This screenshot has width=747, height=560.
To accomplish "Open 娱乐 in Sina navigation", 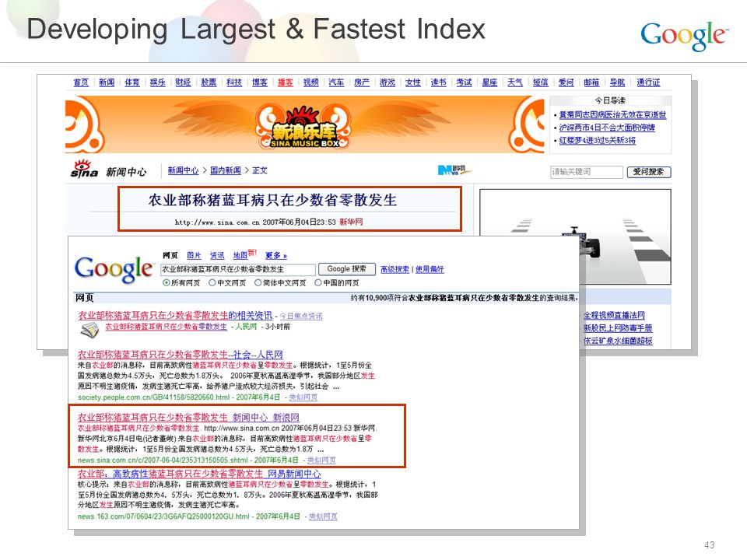I will (x=158, y=82).
